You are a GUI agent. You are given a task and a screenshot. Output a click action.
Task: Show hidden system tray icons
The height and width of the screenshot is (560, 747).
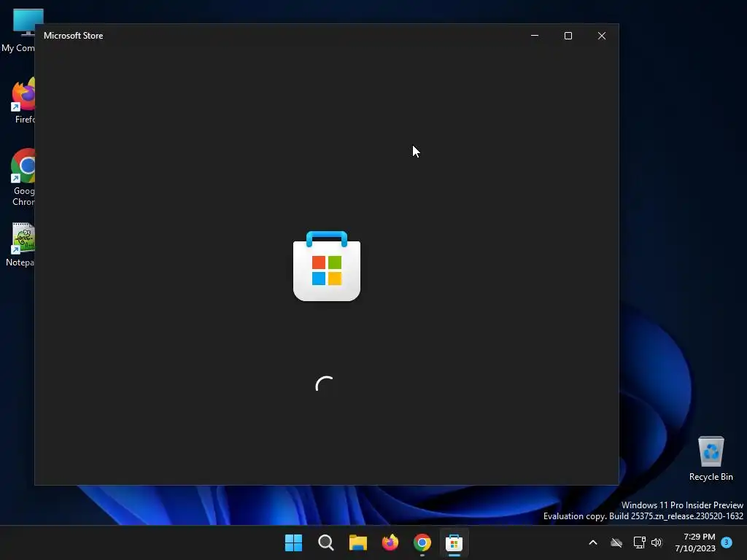[x=593, y=542]
